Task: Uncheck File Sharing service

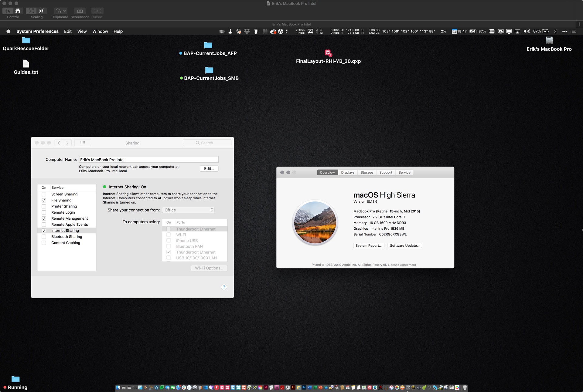Action: (x=44, y=200)
